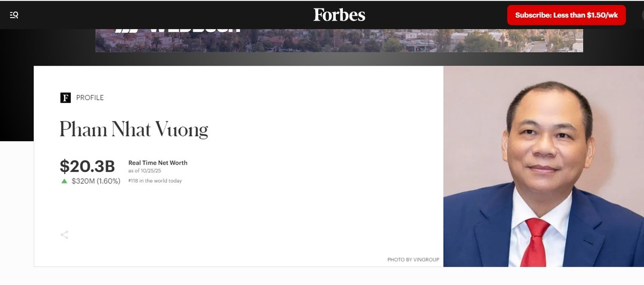
Task: Click '#118 in the world today' ranking
Action: pyautogui.click(x=155, y=181)
